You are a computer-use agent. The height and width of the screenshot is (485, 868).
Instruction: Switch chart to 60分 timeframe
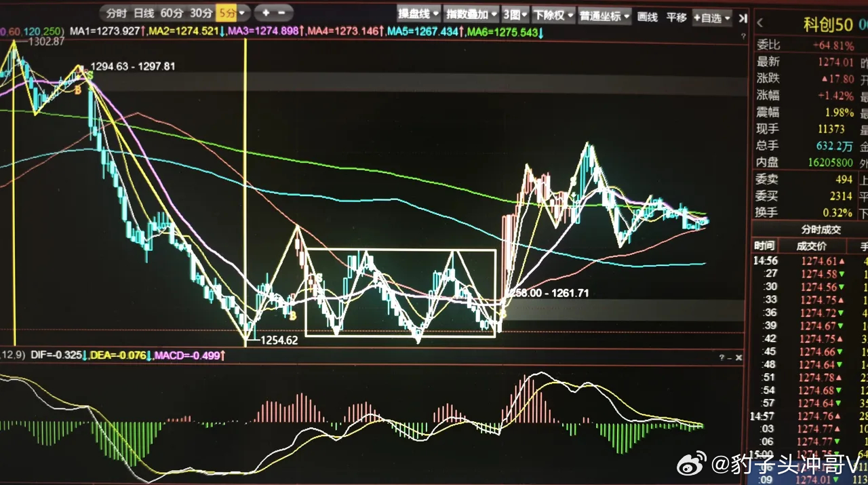coord(173,12)
